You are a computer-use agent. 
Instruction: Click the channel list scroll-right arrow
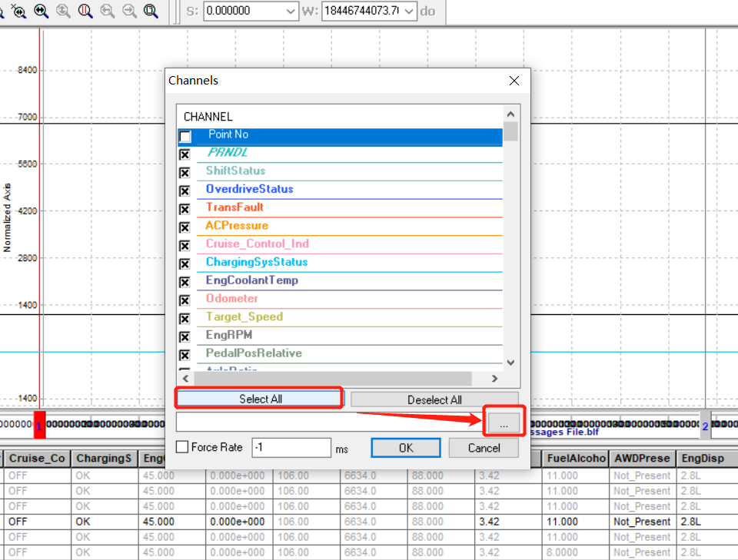point(494,379)
